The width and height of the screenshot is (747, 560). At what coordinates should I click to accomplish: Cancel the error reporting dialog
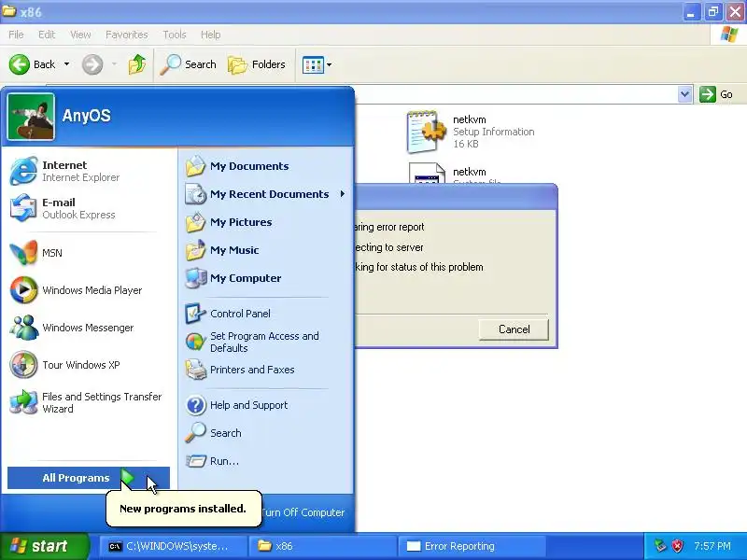514,329
